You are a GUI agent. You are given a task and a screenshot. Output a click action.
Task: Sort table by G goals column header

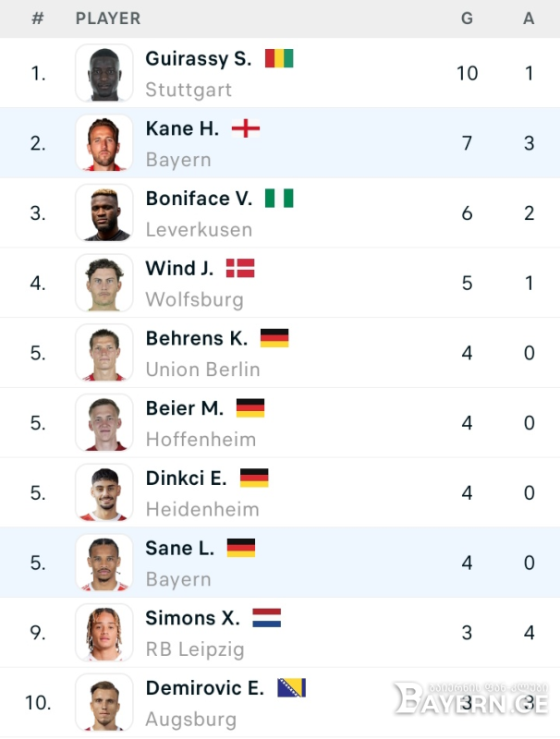(467, 18)
